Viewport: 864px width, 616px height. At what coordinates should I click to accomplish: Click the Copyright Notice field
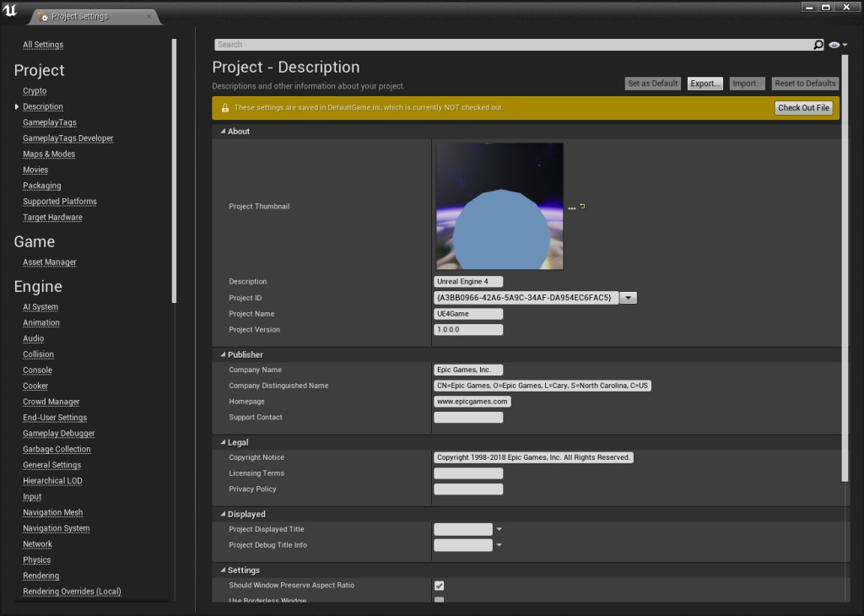coord(533,457)
